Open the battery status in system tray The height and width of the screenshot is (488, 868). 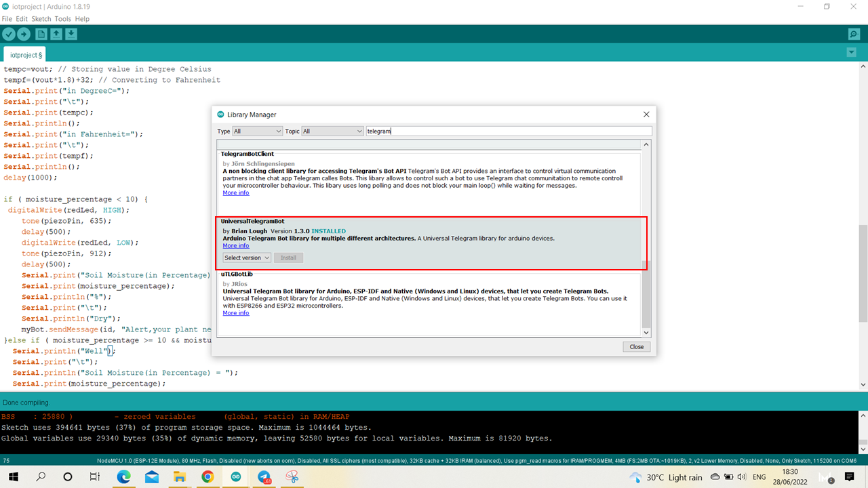tap(729, 477)
